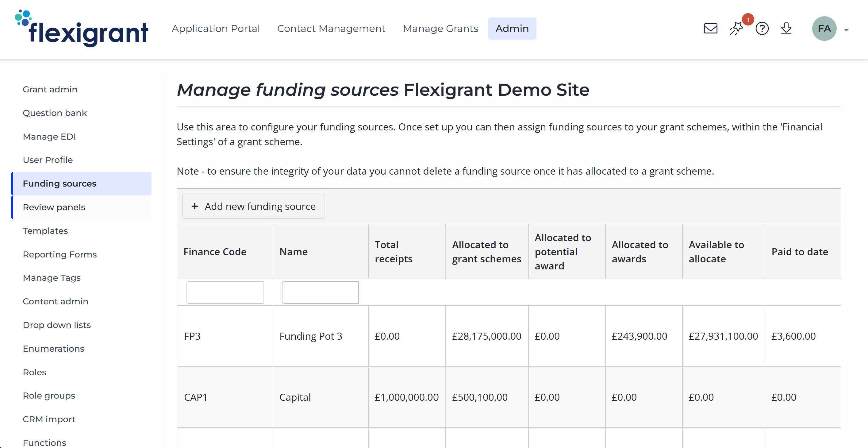Image resolution: width=868 pixels, height=448 pixels.
Task: Open CRM import in sidebar
Action: tap(49, 419)
